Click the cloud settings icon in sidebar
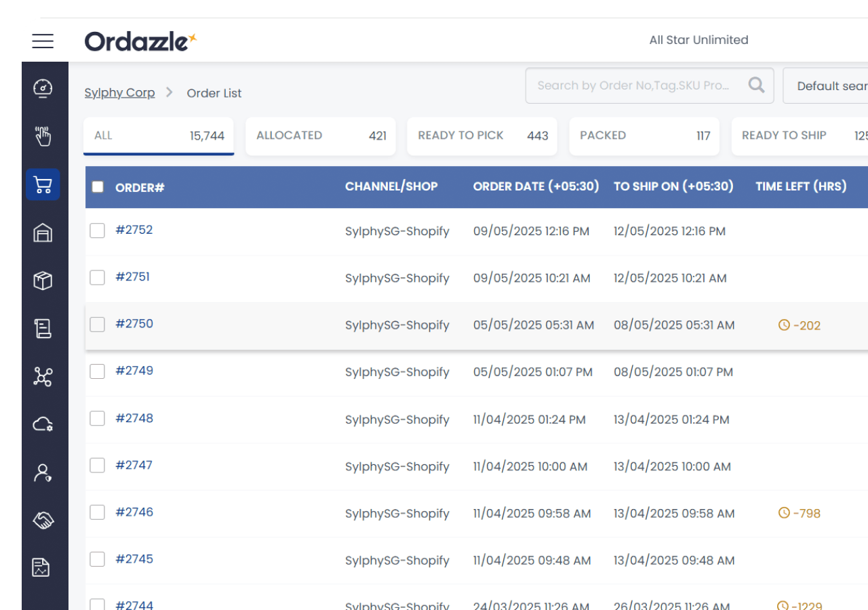 43,424
